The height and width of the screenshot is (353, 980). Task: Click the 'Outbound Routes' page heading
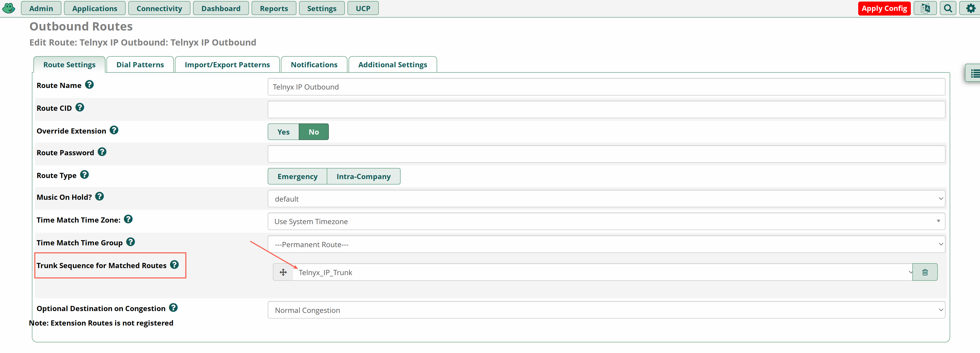coord(81,26)
